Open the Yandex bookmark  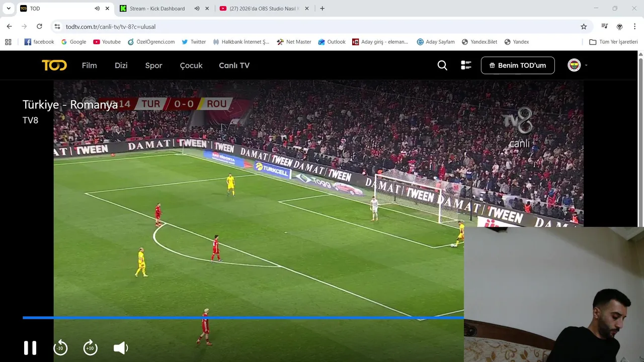point(517,42)
